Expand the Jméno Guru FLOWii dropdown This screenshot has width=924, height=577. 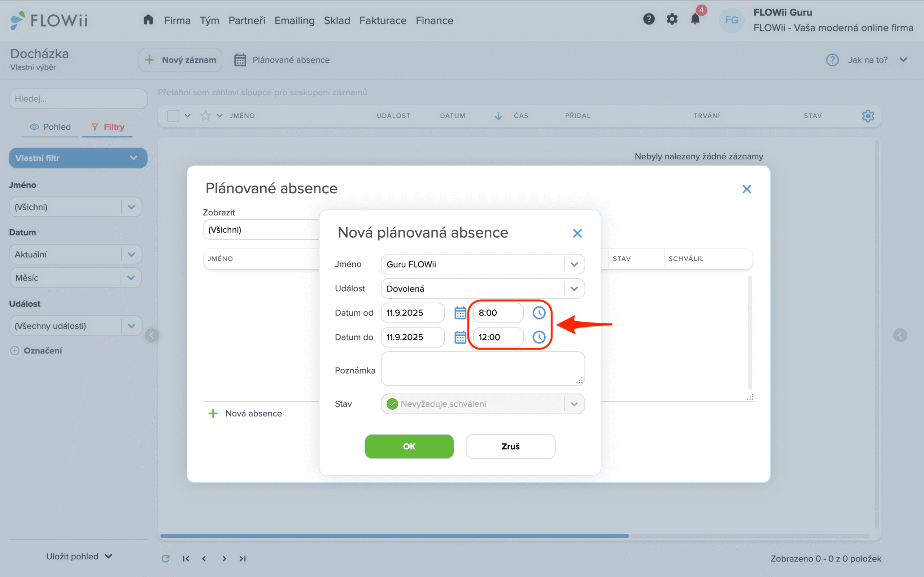click(574, 264)
